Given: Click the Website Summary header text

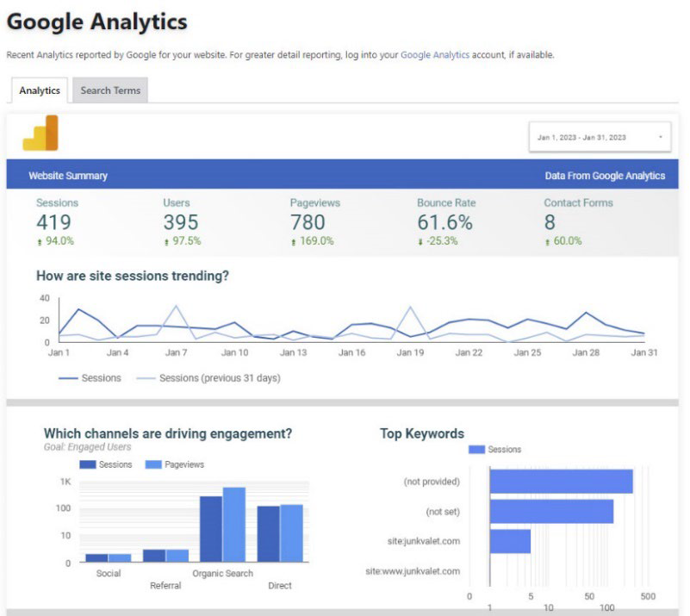Looking at the screenshot, I should tap(68, 176).
